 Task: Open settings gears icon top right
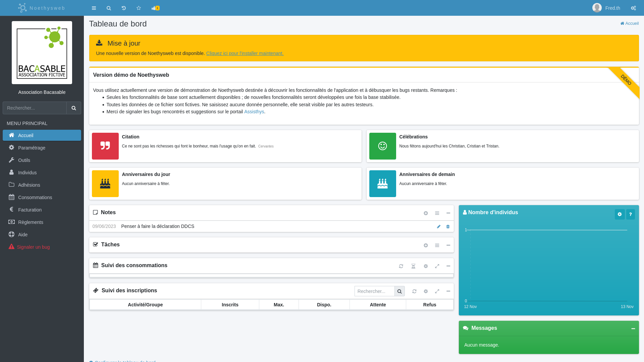tap(633, 8)
